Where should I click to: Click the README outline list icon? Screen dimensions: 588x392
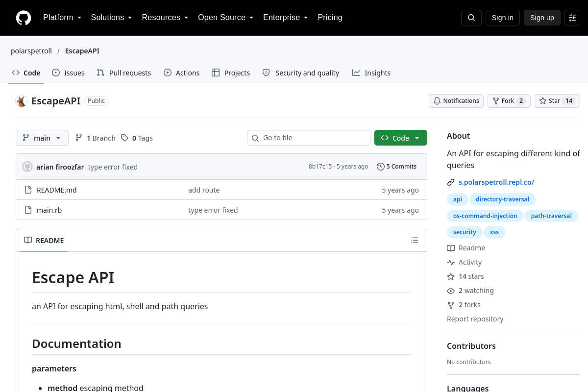[415, 240]
